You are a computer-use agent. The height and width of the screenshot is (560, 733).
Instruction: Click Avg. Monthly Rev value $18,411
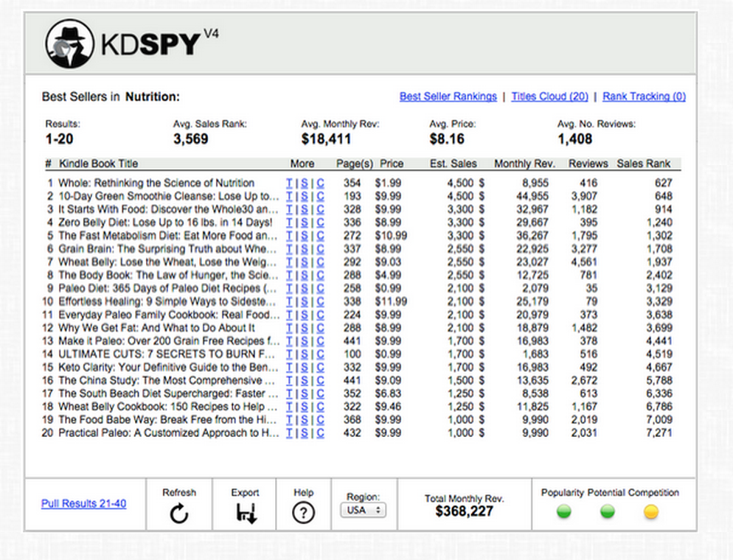pos(326,139)
